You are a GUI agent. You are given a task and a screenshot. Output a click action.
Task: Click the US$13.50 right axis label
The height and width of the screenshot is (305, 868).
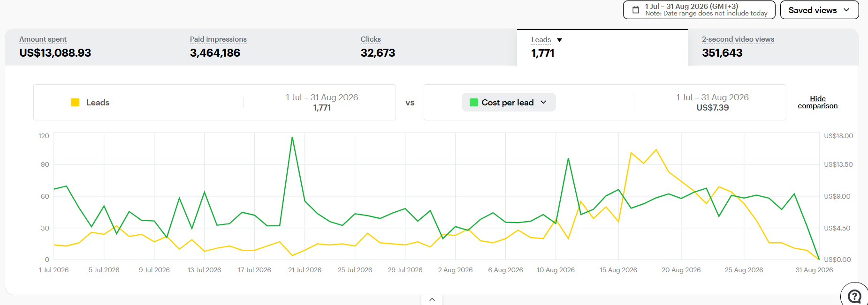click(838, 164)
